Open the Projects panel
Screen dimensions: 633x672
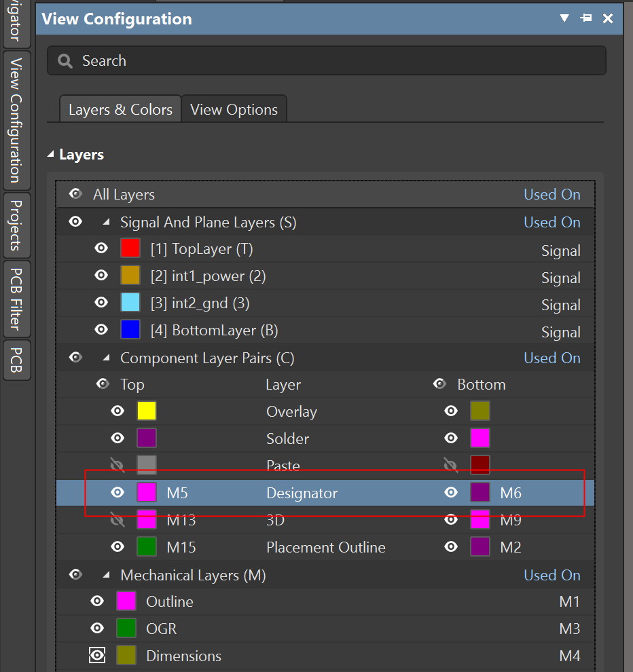[16, 224]
